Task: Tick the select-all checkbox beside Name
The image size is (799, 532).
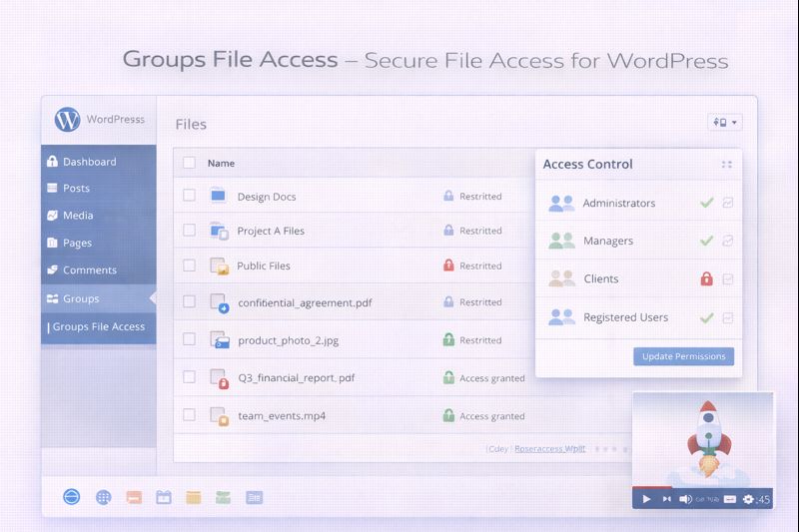Action: click(189, 163)
